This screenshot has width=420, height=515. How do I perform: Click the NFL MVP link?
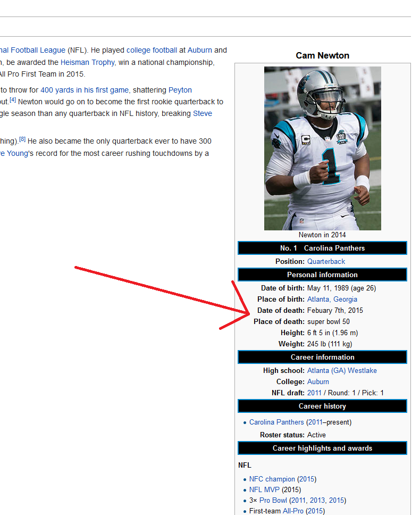pos(264,489)
